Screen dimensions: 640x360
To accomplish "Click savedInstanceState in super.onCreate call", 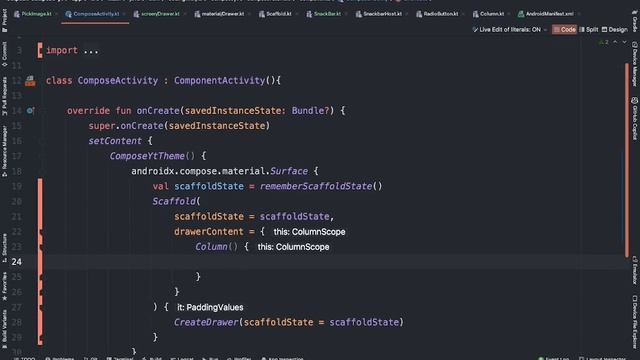I will point(217,126).
